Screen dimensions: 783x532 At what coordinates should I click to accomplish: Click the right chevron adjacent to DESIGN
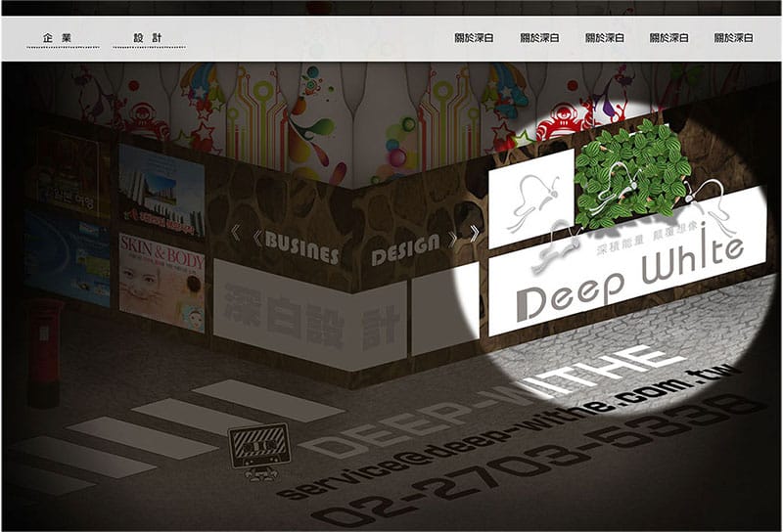click(452, 240)
